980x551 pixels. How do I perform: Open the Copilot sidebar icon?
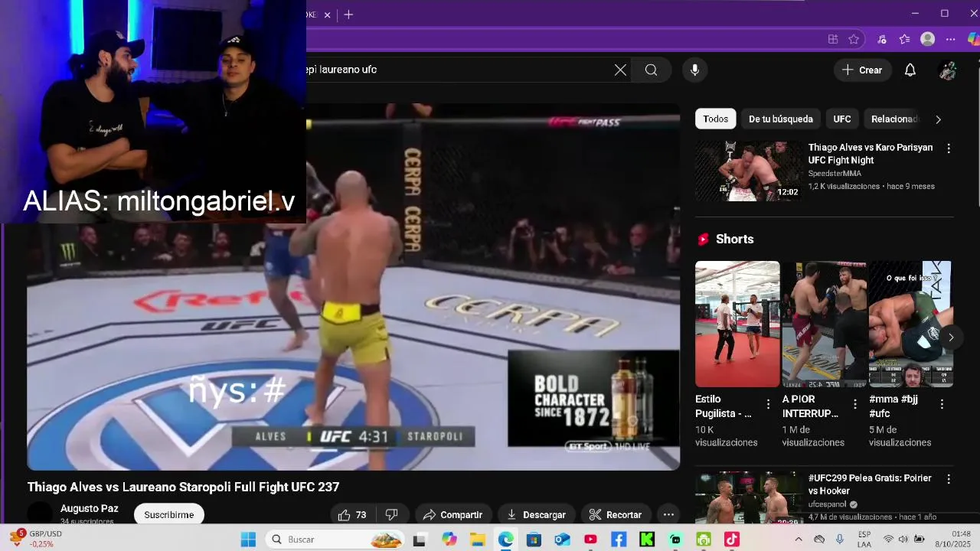[x=973, y=39]
